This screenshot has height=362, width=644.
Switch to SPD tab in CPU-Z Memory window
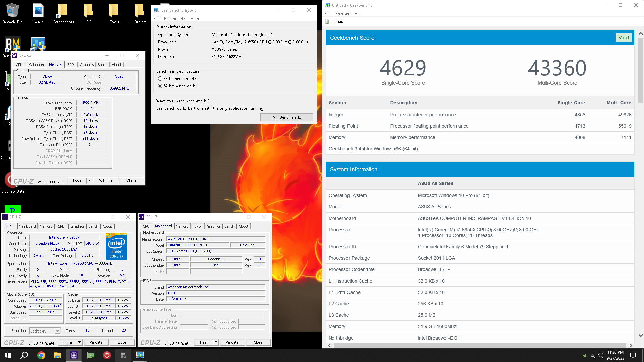click(70, 65)
